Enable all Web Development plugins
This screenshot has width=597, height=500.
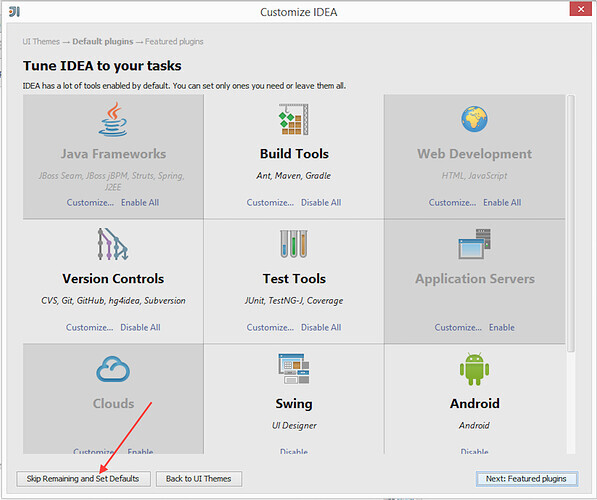502,203
